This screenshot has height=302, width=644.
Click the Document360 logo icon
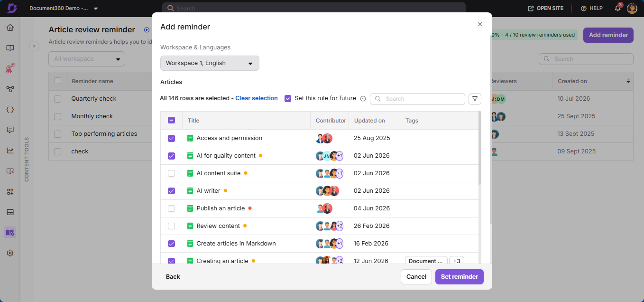12,8
